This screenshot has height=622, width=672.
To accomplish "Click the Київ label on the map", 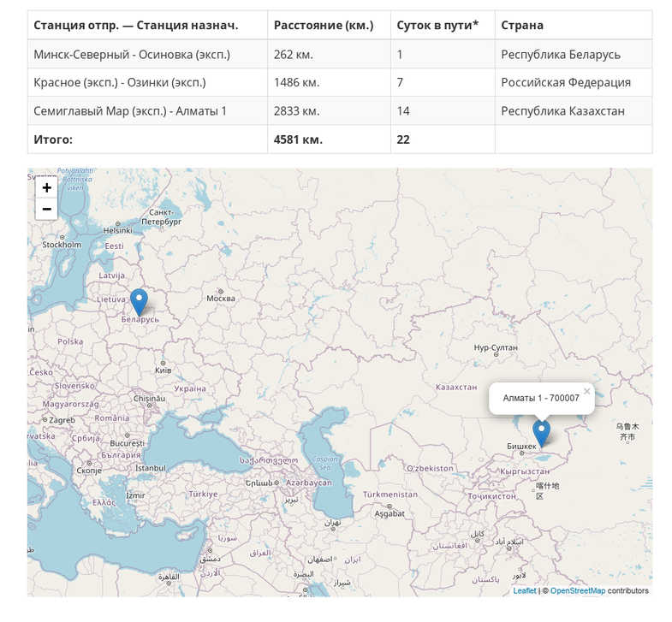I will [x=163, y=370].
